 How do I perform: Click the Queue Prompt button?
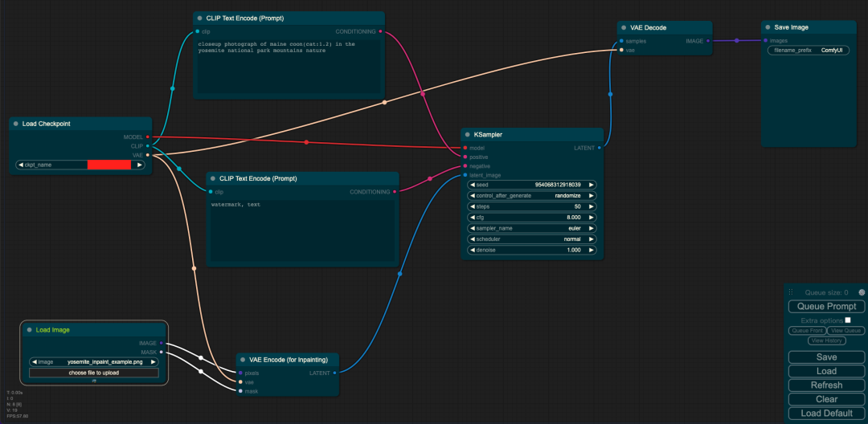point(826,306)
